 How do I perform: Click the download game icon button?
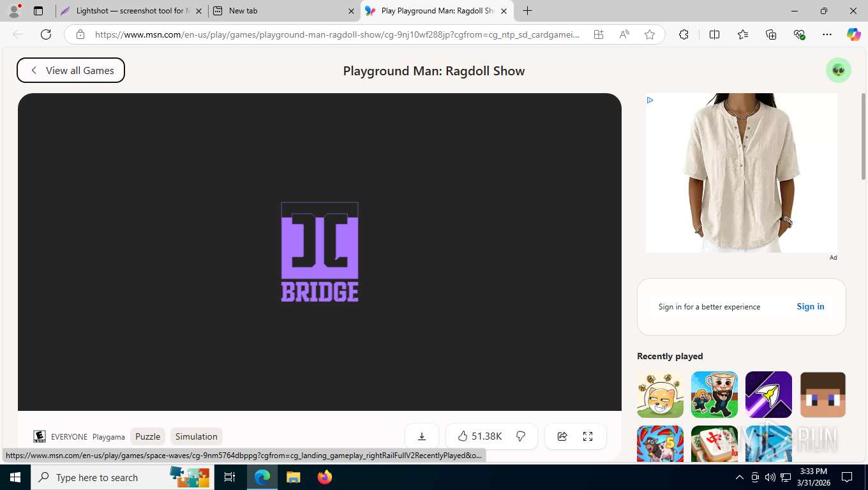pyautogui.click(x=422, y=436)
